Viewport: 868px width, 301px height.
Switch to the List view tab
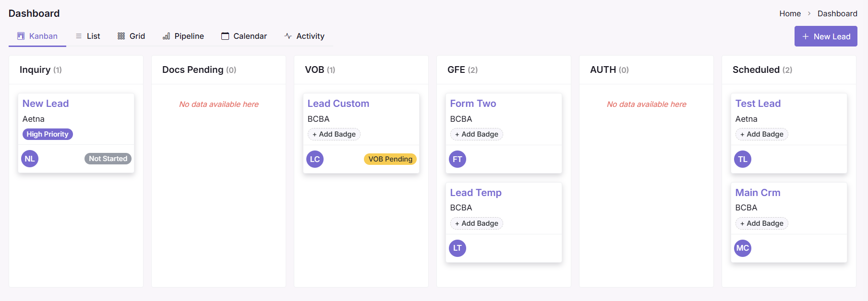tap(88, 36)
